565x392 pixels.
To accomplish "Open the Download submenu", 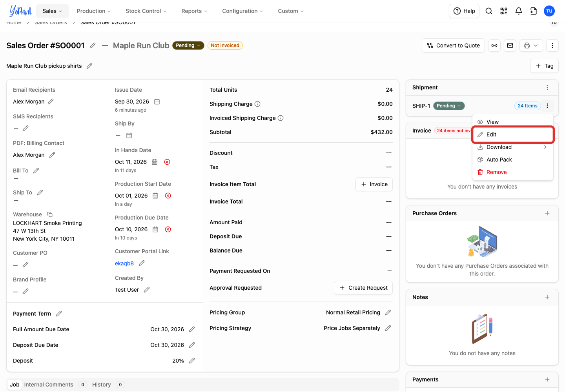I will point(513,147).
